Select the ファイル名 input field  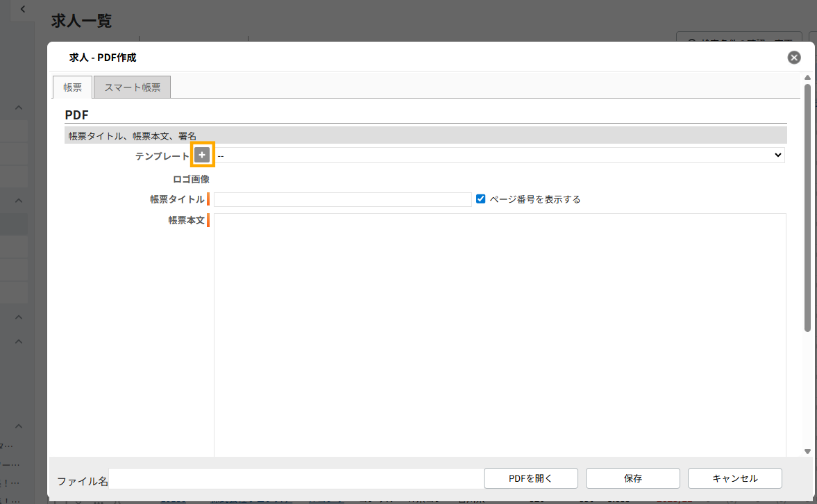point(295,478)
